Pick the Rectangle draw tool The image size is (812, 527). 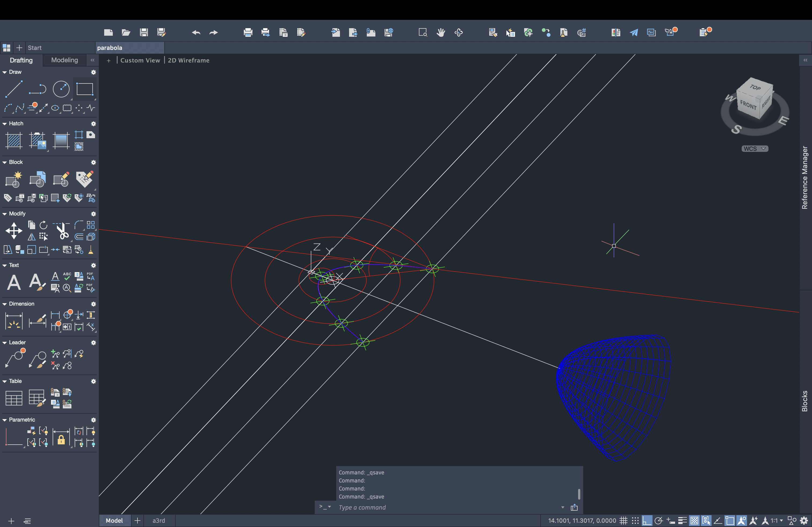[85, 89]
